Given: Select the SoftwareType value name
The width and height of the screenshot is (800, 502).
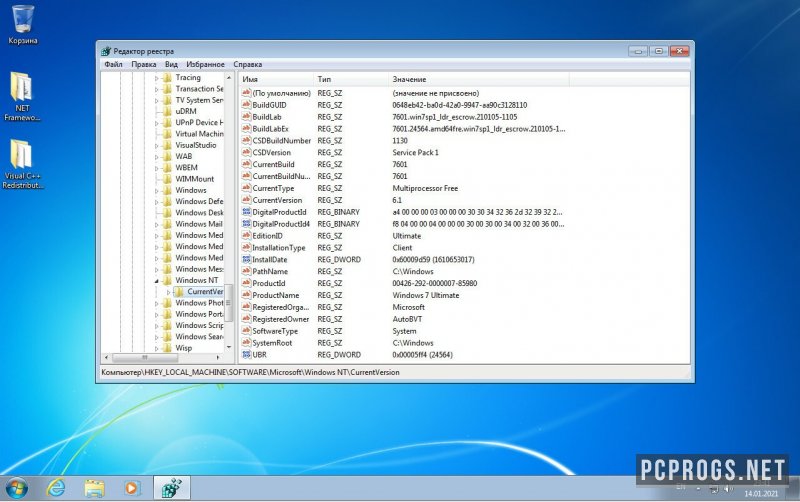Looking at the screenshot, I should pyautogui.click(x=275, y=331).
